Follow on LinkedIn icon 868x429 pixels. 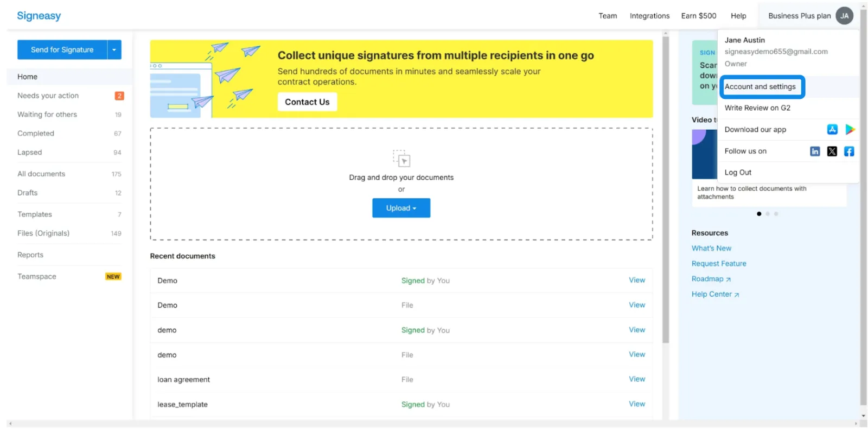click(x=815, y=152)
